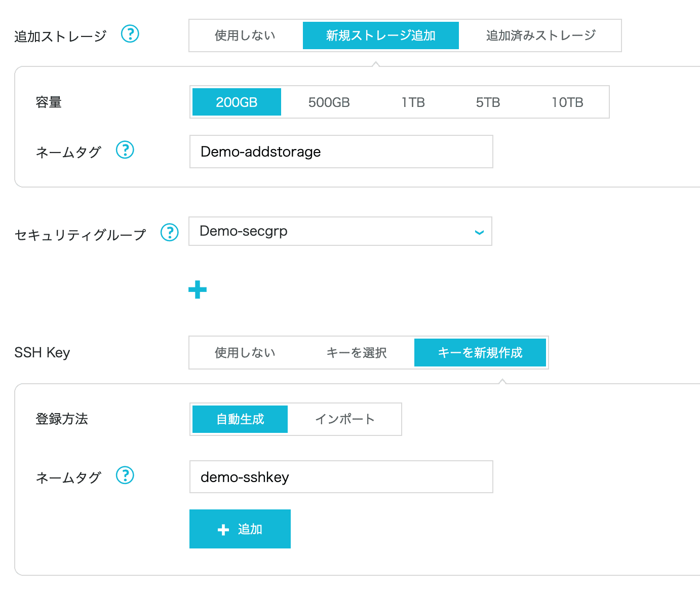Choose インポート registration method
This screenshot has height=589, width=700.
(344, 419)
